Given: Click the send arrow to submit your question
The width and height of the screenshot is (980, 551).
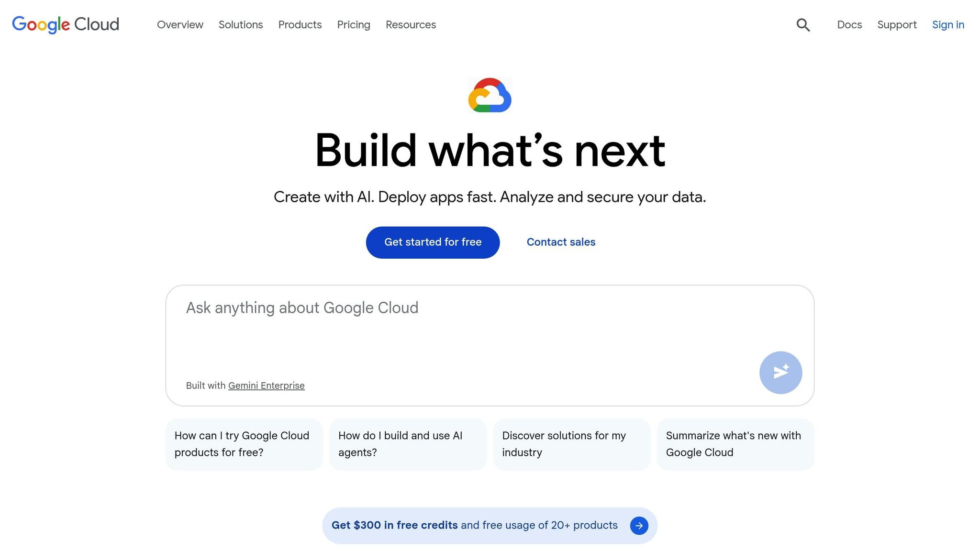Looking at the screenshot, I should coord(780,372).
